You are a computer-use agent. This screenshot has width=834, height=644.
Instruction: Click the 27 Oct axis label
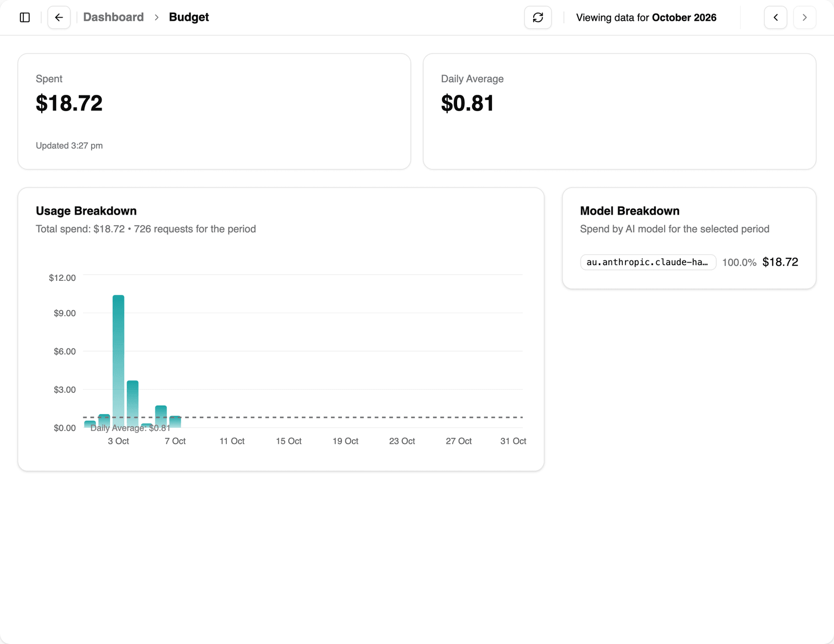[x=459, y=441]
